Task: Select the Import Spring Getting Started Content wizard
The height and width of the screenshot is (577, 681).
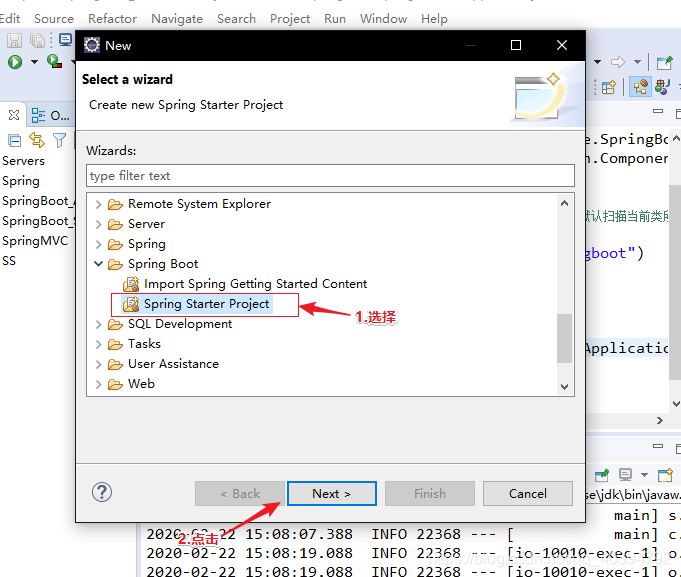Action: click(255, 284)
